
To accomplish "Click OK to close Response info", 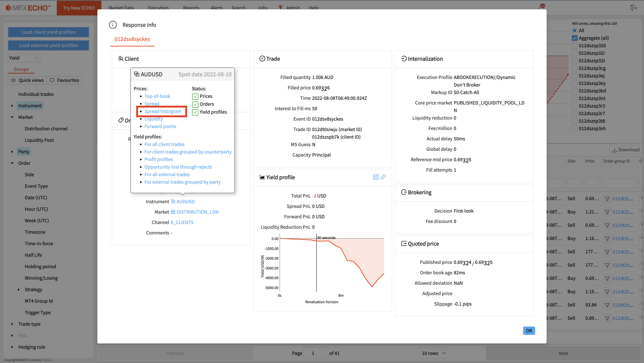I will (529, 331).
